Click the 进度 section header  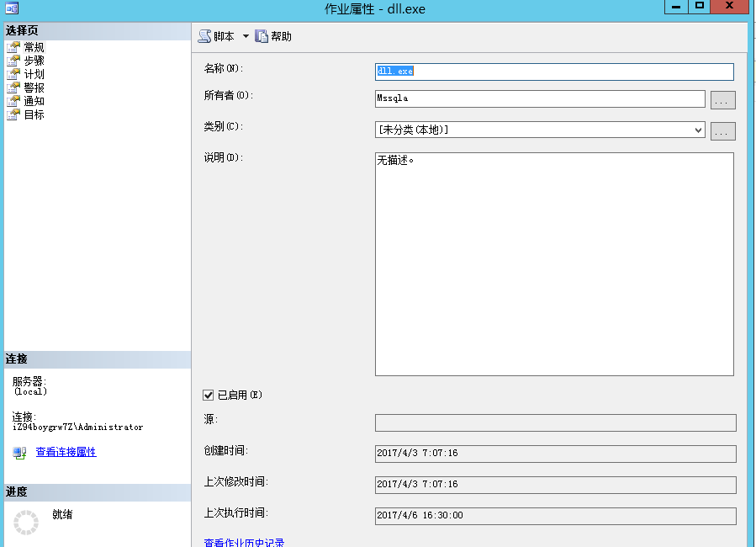(98, 492)
